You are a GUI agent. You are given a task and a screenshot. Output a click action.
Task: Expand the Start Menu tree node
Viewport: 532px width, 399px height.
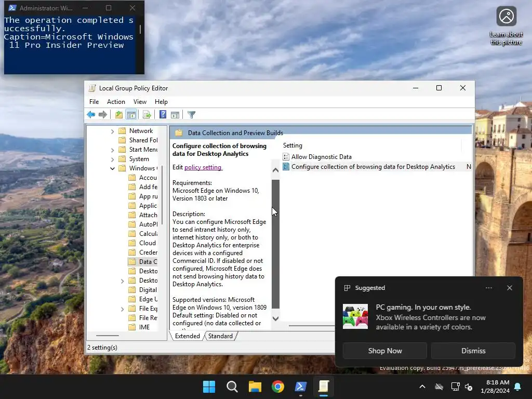[112, 150]
